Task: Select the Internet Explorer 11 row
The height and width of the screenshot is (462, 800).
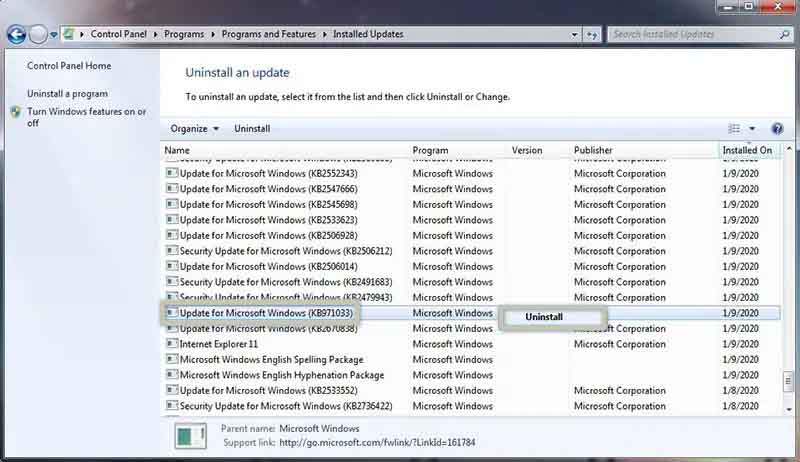Action: click(472, 344)
